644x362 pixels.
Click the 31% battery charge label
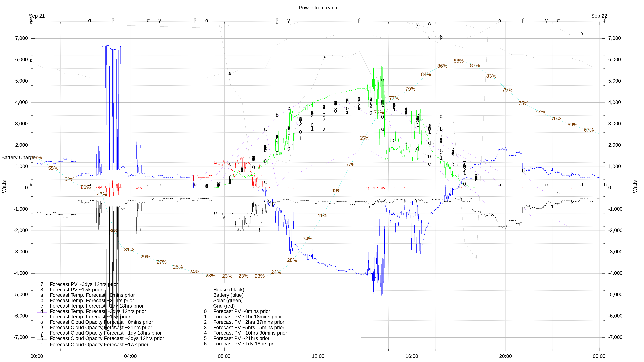coord(129,250)
